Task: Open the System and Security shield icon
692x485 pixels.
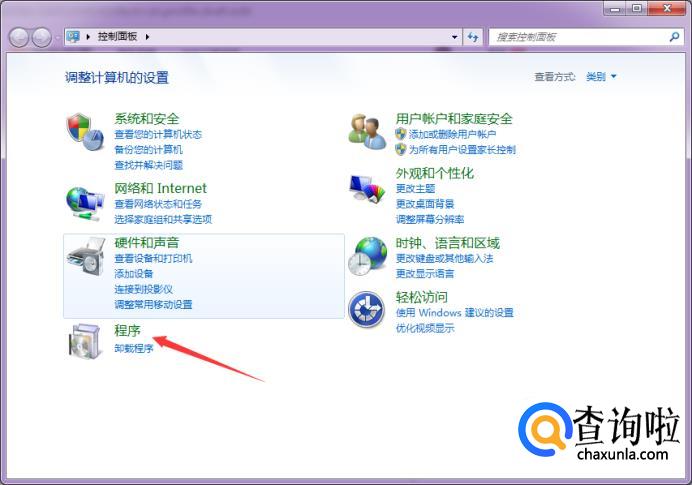Action: pos(85,131)
